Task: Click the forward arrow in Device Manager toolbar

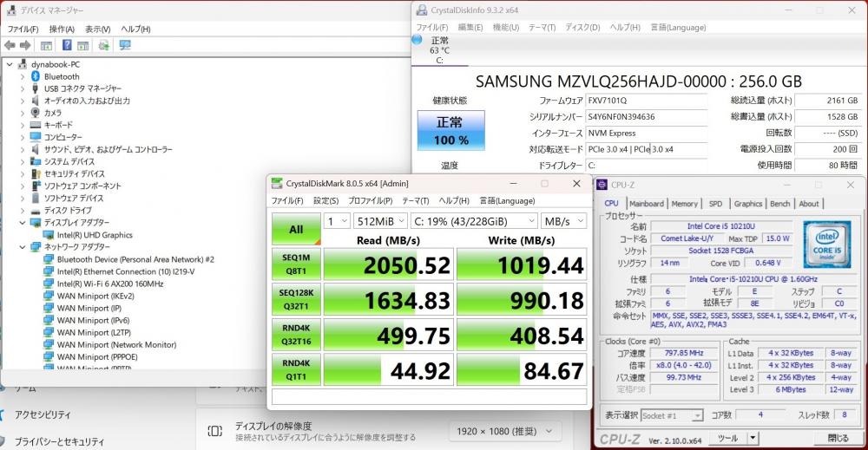Action: [x=25, y=45]
